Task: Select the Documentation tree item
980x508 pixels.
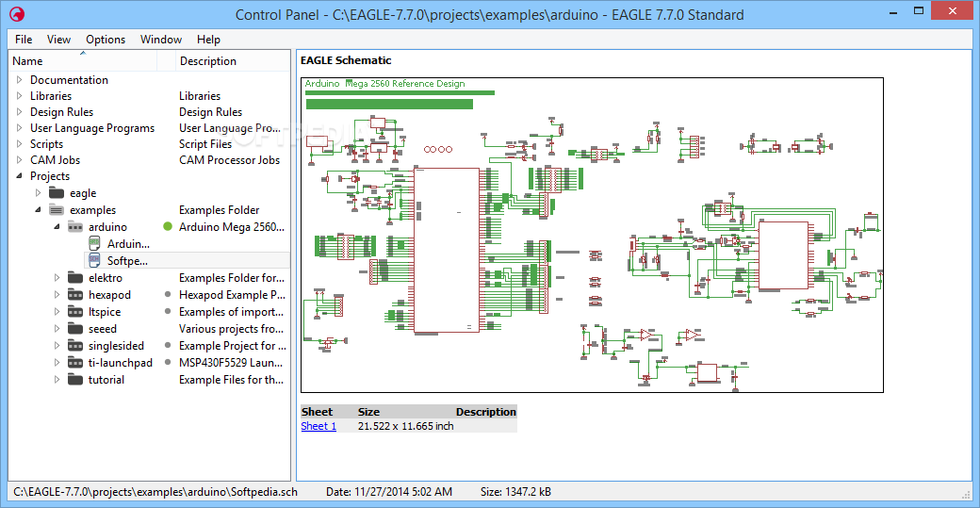Action: (69, 79)
